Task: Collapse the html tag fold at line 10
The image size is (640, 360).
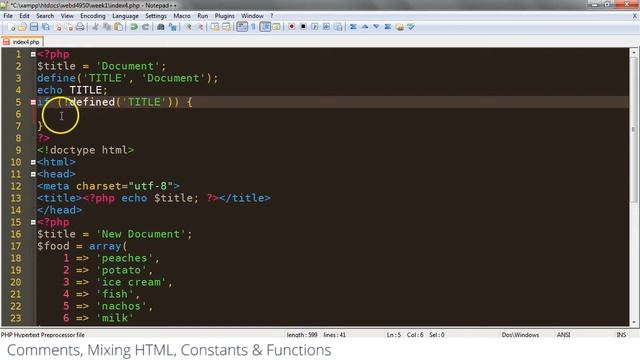Action: pyautogui.click(x=33, y=162)
